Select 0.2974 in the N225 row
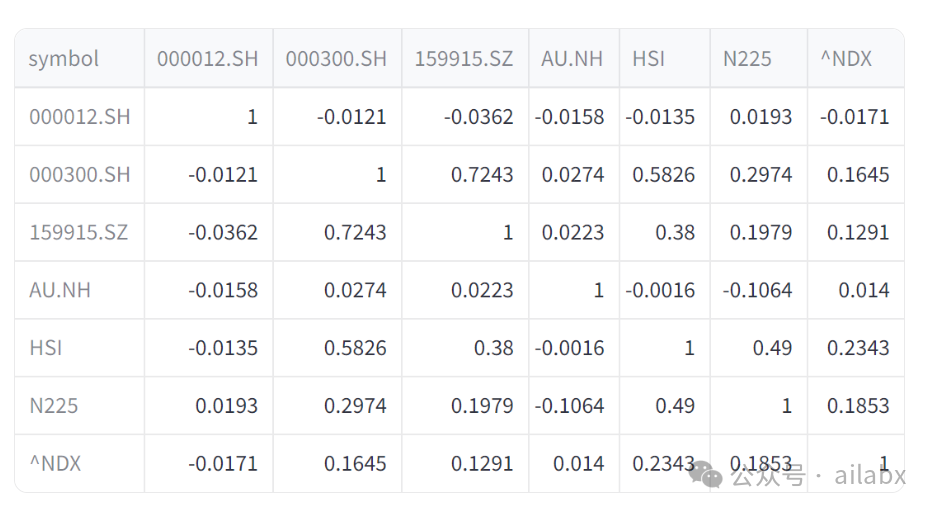The image size is (935, 512). [x=355, y=406]
